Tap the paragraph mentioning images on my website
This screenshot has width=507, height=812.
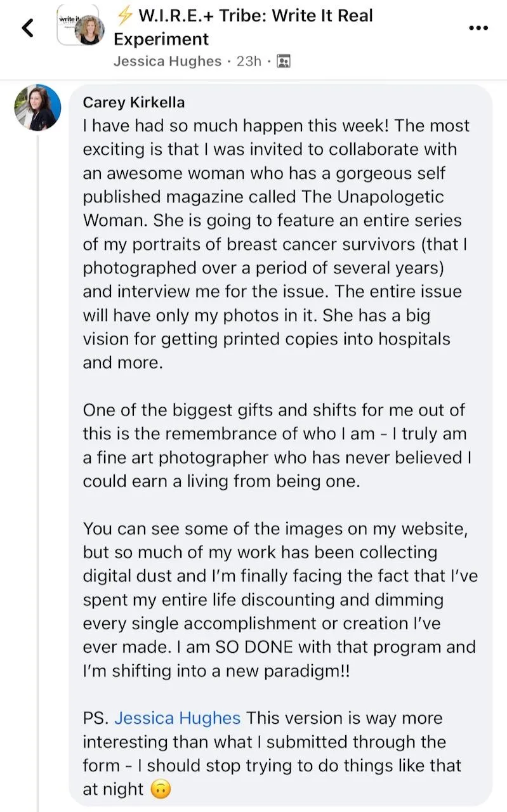pyautogui.click(x=280, y=599)
